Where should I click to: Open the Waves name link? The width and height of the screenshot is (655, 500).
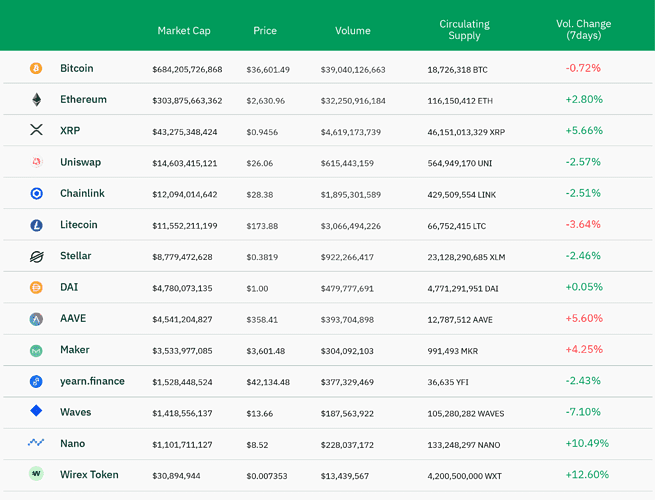tap(75, 412)
